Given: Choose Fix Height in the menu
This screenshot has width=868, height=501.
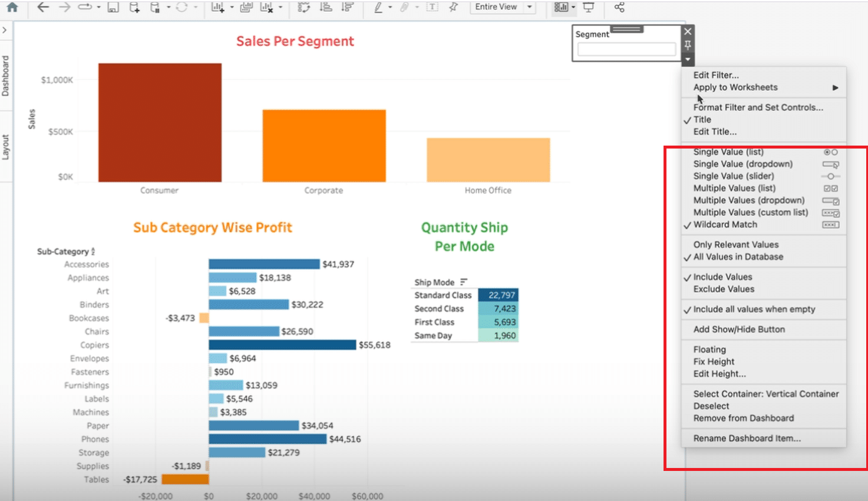Looking at the screenshot, I should pos(714,362).
